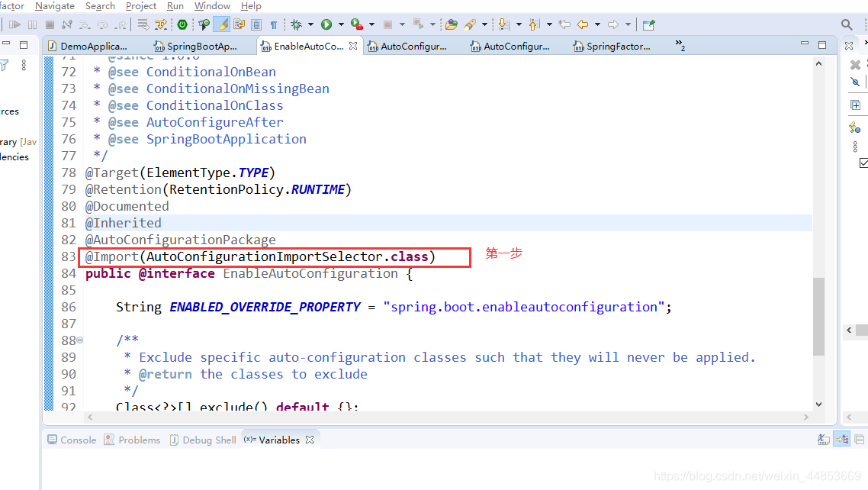
Task: Open the Debug launch dropdown arrow
Action: point(310,24)
